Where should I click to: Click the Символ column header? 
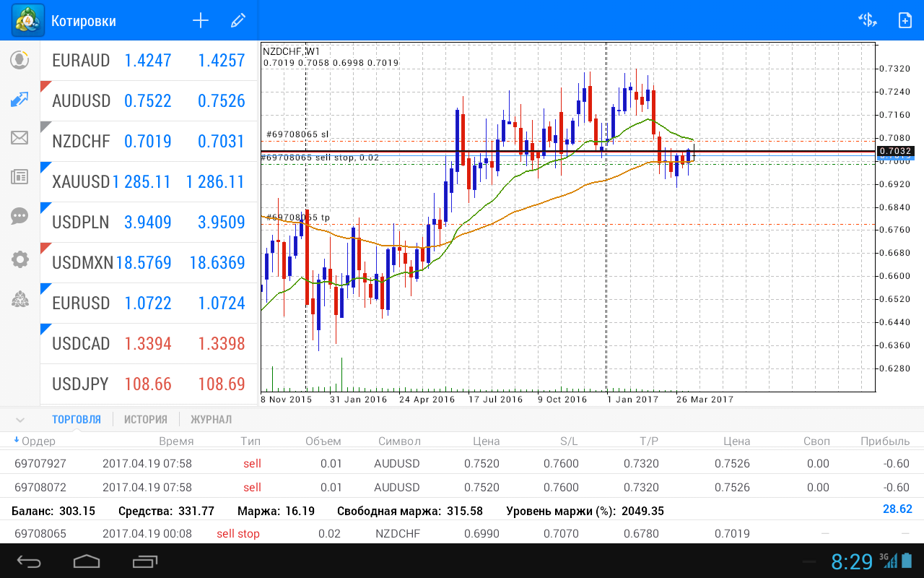pos(398,441)
